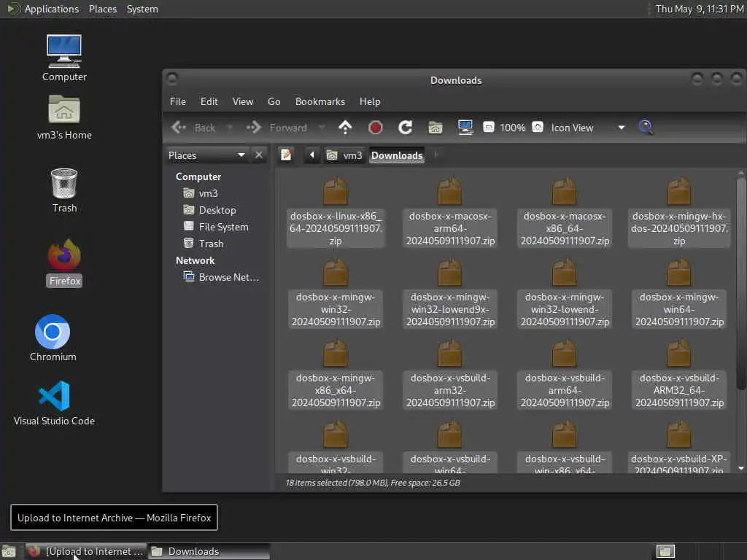
Task: Select the dosbox-x-mingw-win32-lowend zip file
Action: 565,293
